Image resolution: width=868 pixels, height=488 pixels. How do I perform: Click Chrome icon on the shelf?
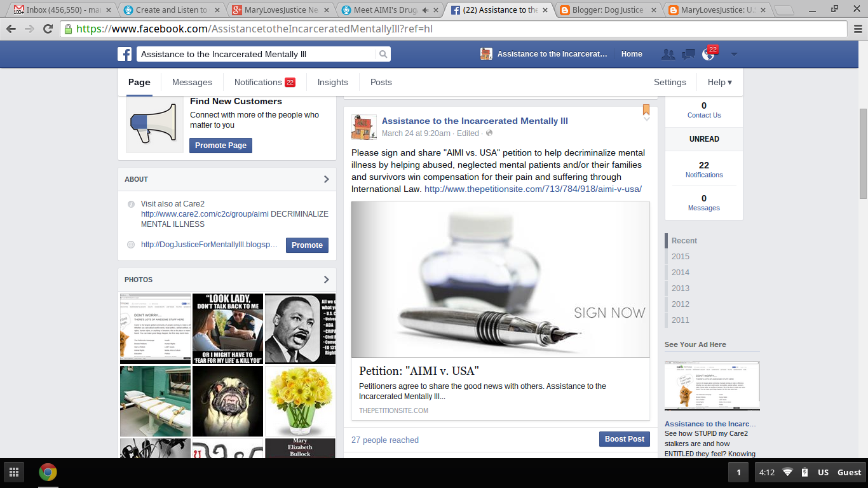click(x=48, y=472)
